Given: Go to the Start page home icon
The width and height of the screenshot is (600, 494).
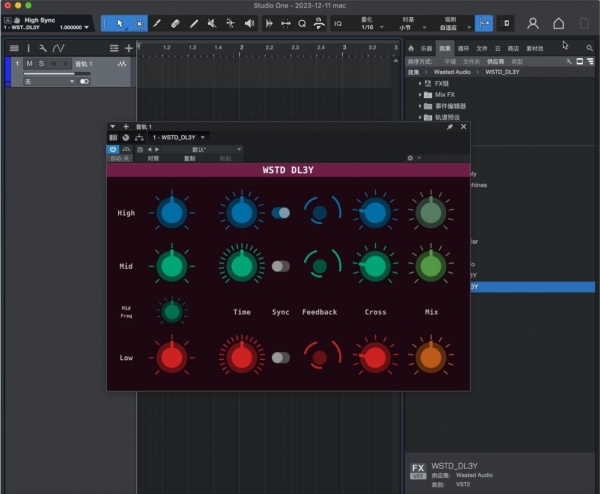Looking at the screenshot, I should 559,23.
